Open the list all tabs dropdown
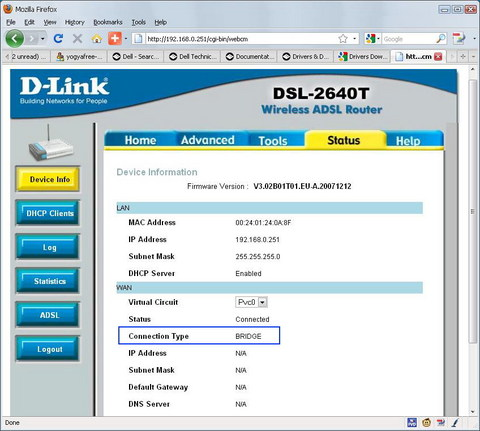 point(474,57)
